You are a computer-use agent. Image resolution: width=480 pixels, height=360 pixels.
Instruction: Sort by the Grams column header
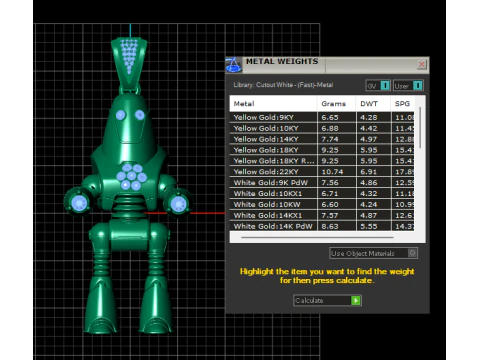pos(336,104)
